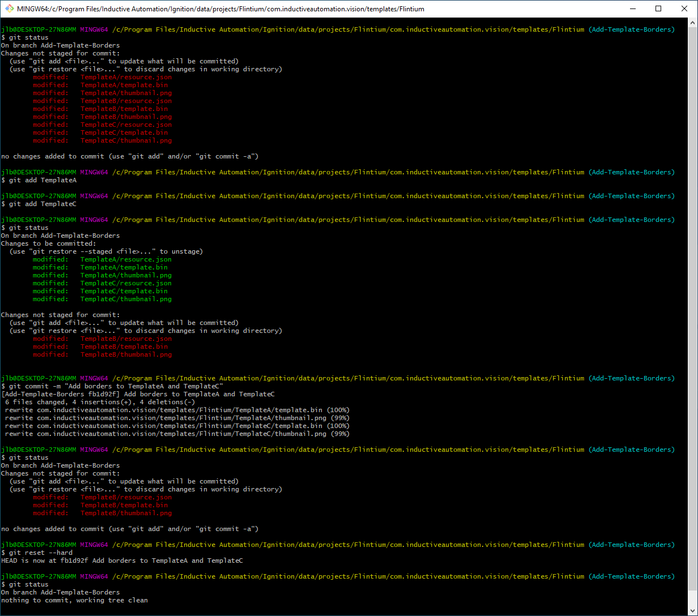
Task: Click green staged TemplateA/resource.json entry
Action: pyautogui.click(x=102, y=259)
